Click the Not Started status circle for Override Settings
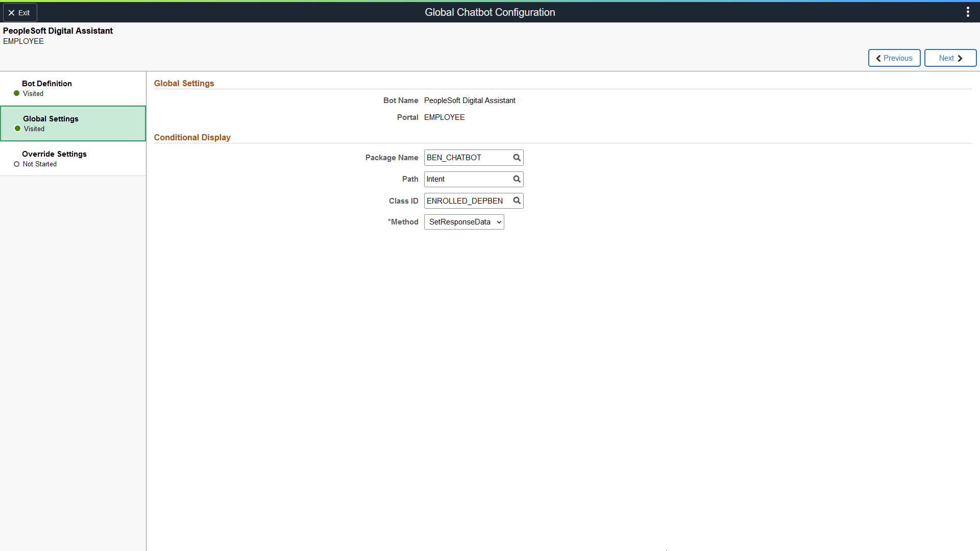 (x=16, y=164)
